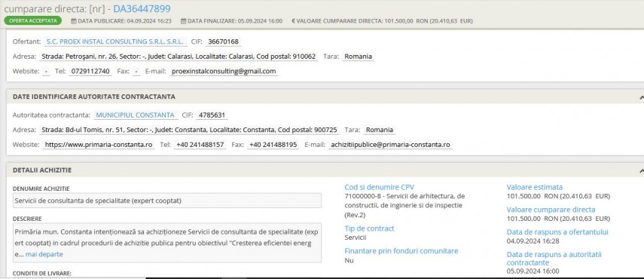Open S.C. PROEX INSTAL CONSULTING S.R.L. link
The width and height of the screenshot is (644, 279).
tap(115, 41)
